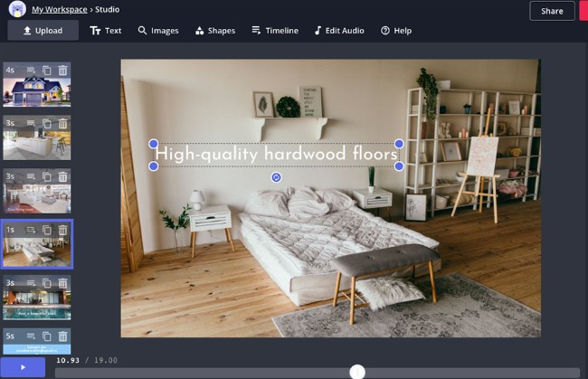Open the Text tool
Image resolution: width=588 pixels, height=379 pixels.
106,31
